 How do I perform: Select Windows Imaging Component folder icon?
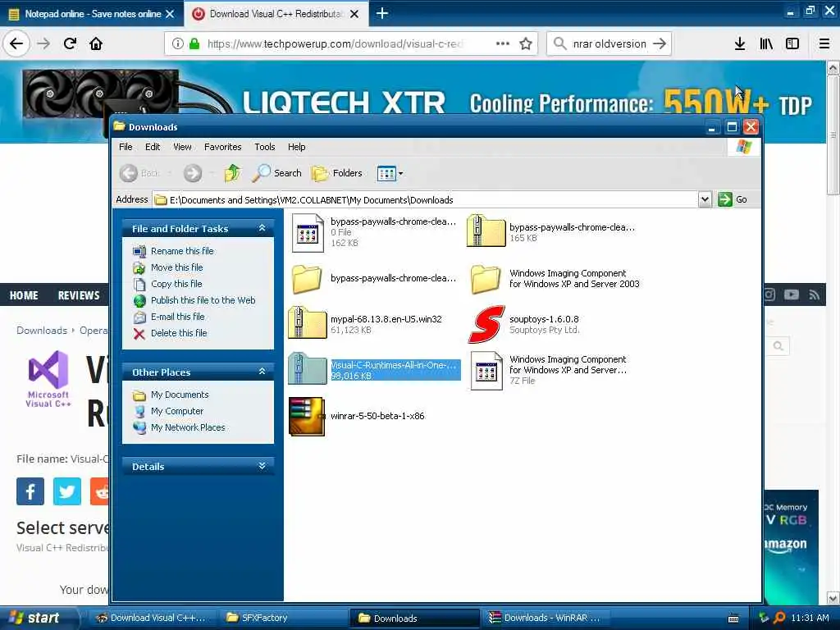[x=486, y=279]
